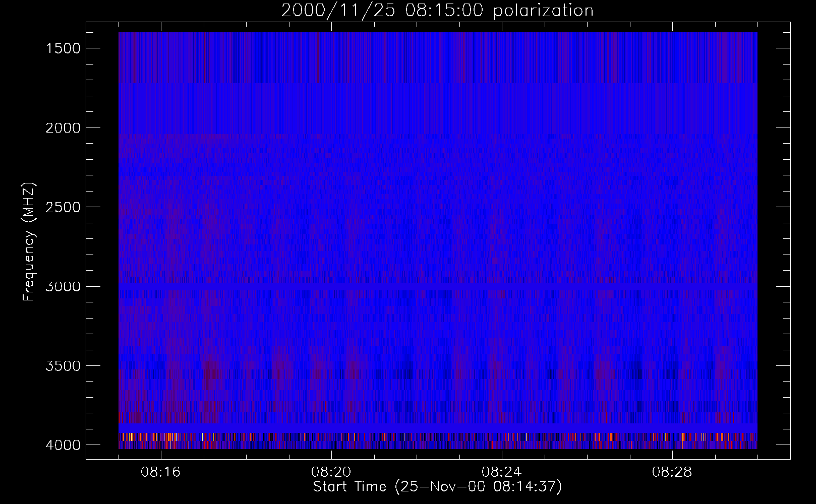Click the 2000 frequency tick label
Screen dimensions: 816x504
63,128
